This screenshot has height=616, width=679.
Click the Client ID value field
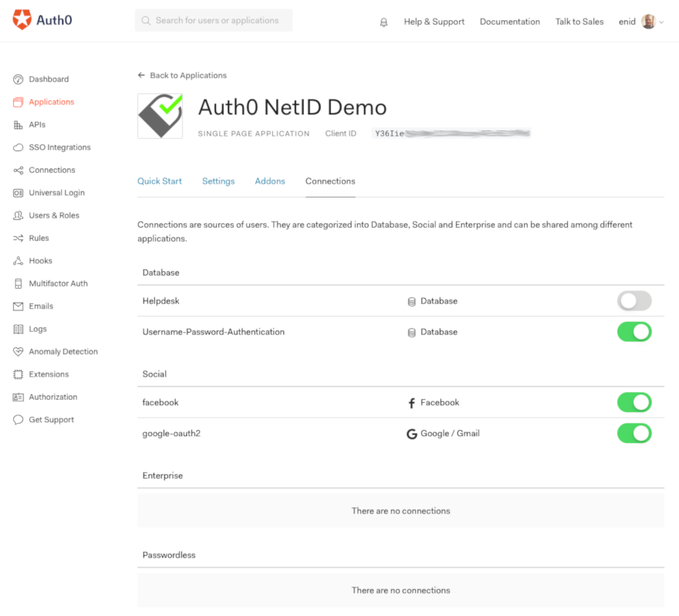[451, 134]
